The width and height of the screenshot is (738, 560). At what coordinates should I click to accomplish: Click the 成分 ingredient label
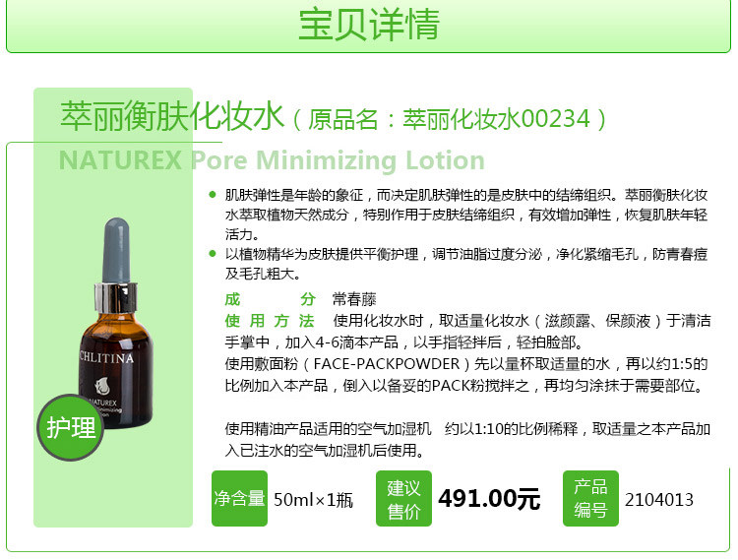[x=270, y=299]
